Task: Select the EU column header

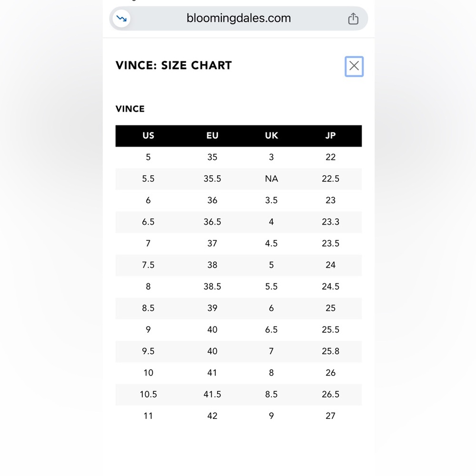Action: coord(212,136)
